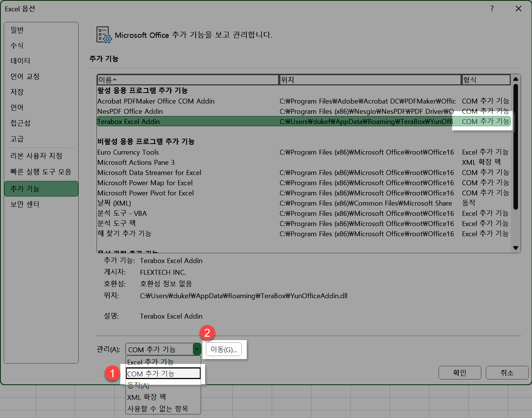Select Terabox Excel Addin row
The width and height of the screenshot is (532, 418).
coord(303,121)
